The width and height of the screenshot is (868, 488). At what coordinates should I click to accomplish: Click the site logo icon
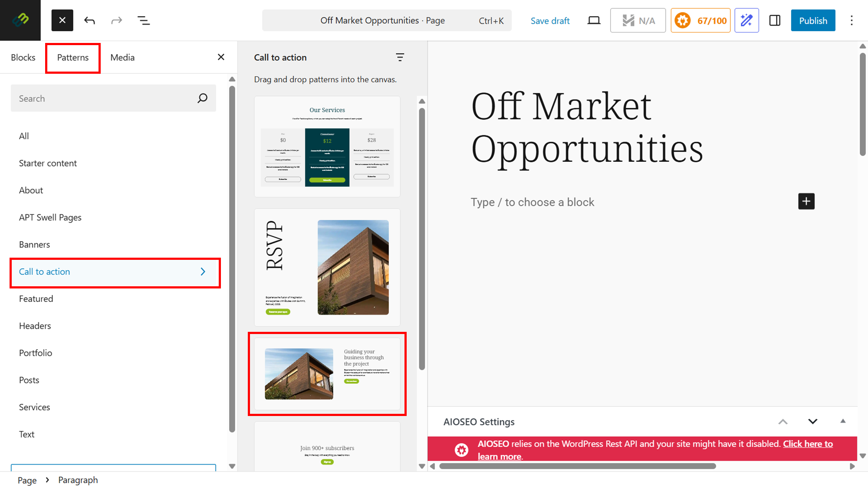[20, 20]
